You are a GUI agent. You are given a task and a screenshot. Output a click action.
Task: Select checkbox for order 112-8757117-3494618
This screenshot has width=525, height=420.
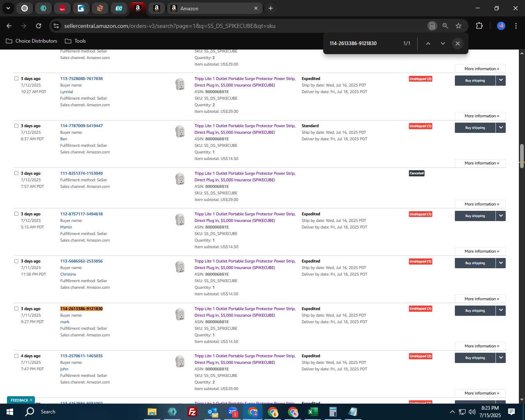(x=16, y=214)
